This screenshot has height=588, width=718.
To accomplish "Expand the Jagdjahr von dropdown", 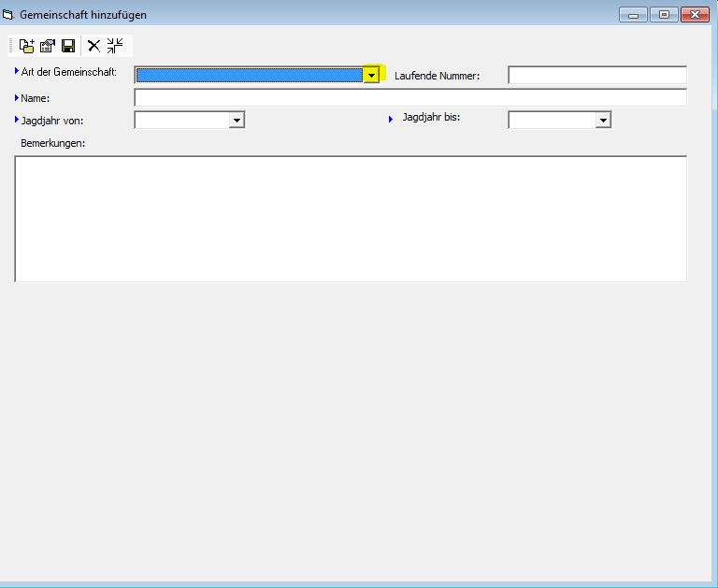I will click(x=237, y=121).
